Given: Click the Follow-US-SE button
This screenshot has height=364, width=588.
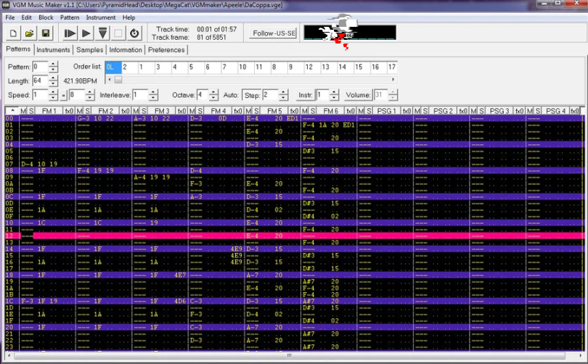Looking at the screenshot, I should [x=273, y=33].
